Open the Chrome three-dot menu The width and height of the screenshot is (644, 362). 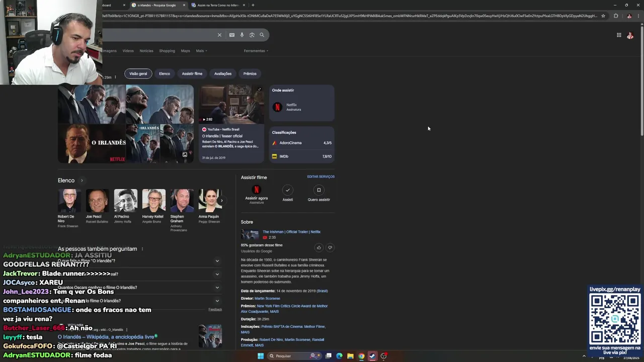[x=639, y=16]
